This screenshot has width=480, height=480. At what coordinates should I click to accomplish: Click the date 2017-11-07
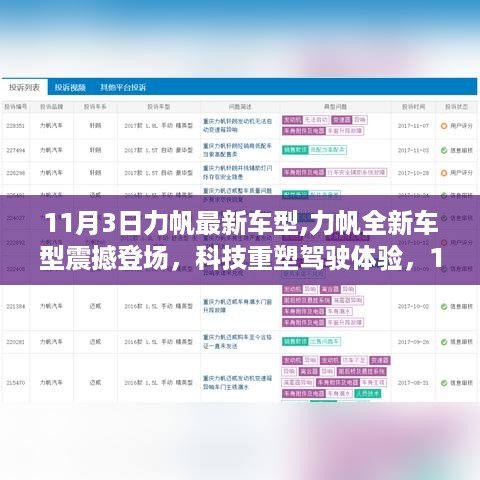(413, 126)
